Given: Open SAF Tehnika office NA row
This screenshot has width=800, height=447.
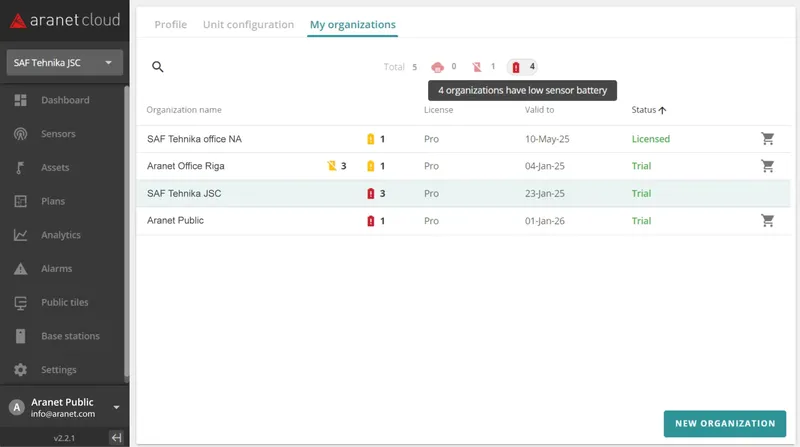Looking at the screenshot, I should pos(463,139).
